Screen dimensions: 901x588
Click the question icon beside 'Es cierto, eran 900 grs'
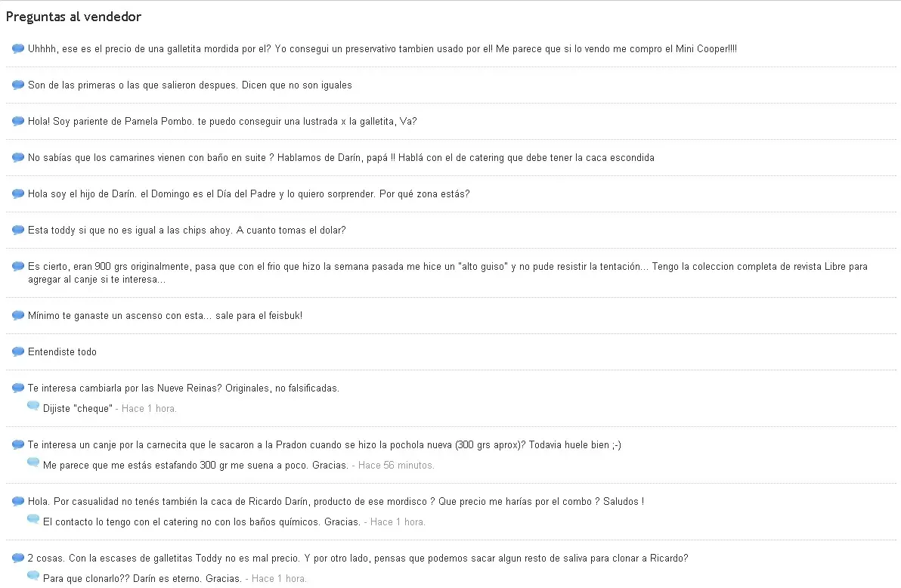18,267
